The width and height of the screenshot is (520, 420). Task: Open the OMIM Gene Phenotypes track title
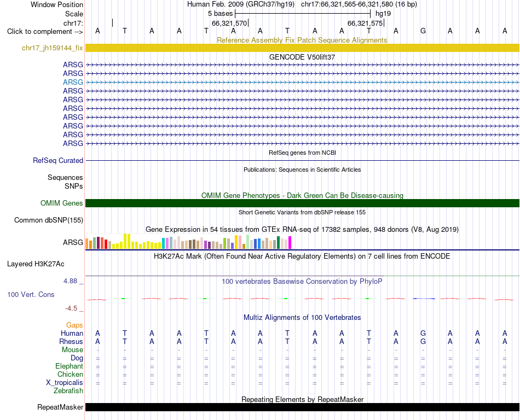pos(302,195)
